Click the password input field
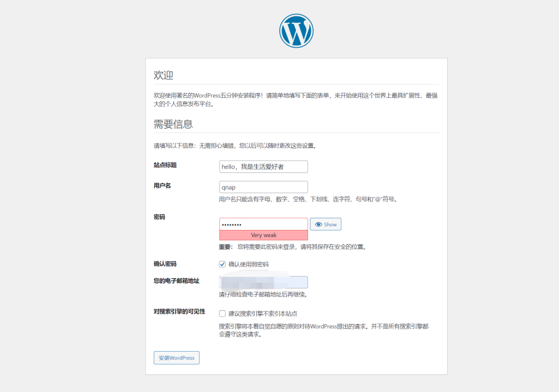559x392 pixels. point(263,224)
